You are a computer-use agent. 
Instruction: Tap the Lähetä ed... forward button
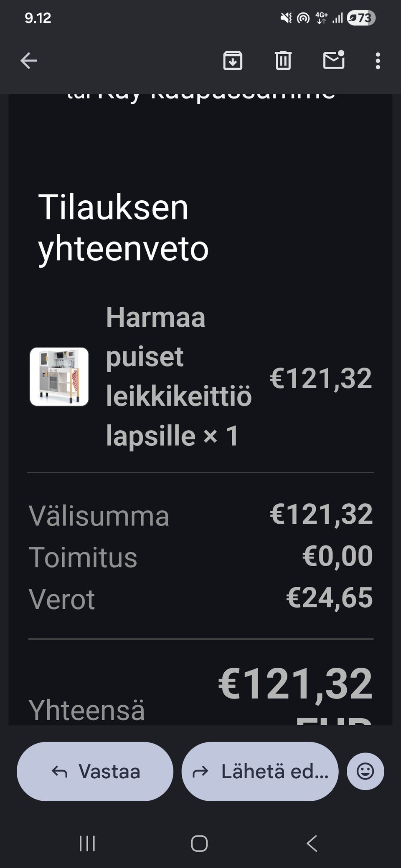pos(260,771)
